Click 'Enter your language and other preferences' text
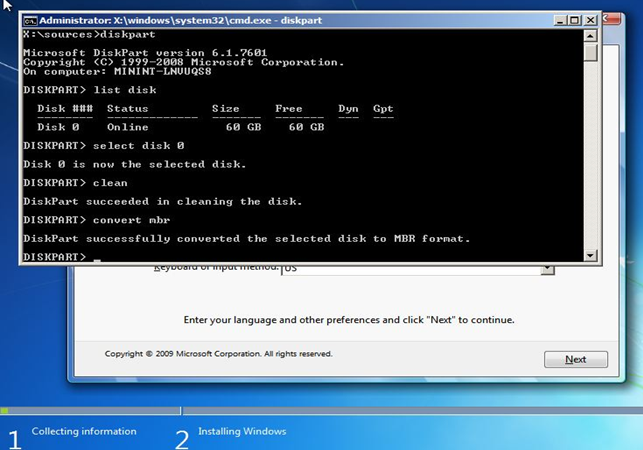This screenshot has height=450, width=643. pos(349,320)
